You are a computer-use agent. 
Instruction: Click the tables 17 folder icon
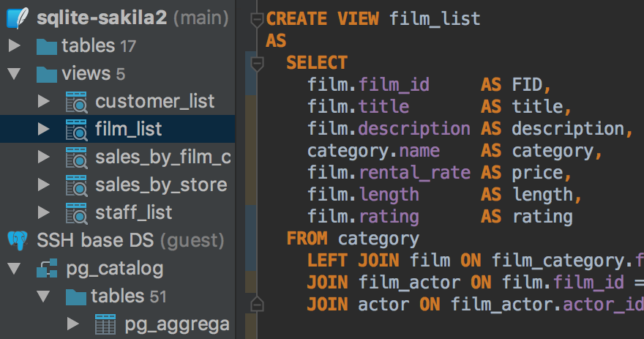pos(46,46)
